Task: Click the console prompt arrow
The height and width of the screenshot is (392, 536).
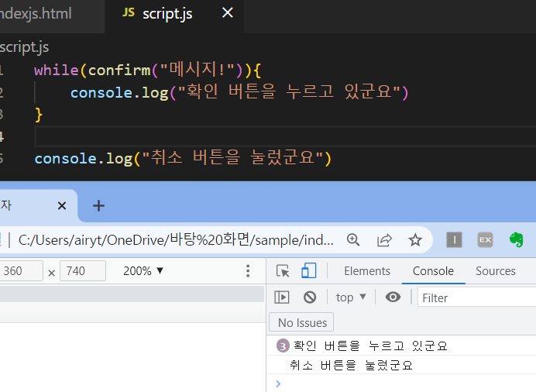Action: pos(278,383)
